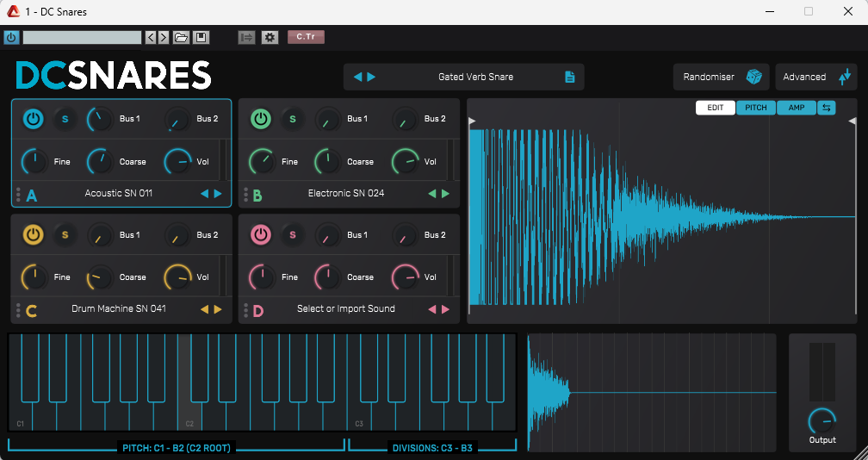Click layer C Coarse knob
The height and width of the screenshot is (460, 868).
click(100, 277)
